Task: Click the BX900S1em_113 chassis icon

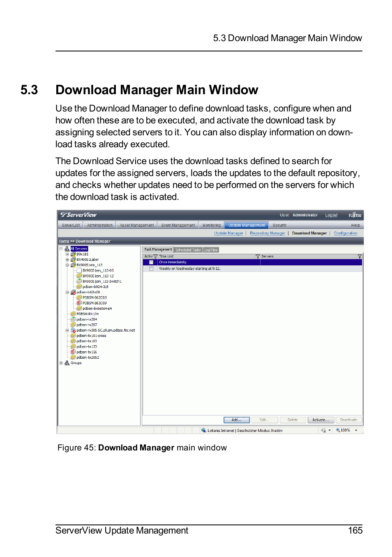Action: tap(73, 265)
